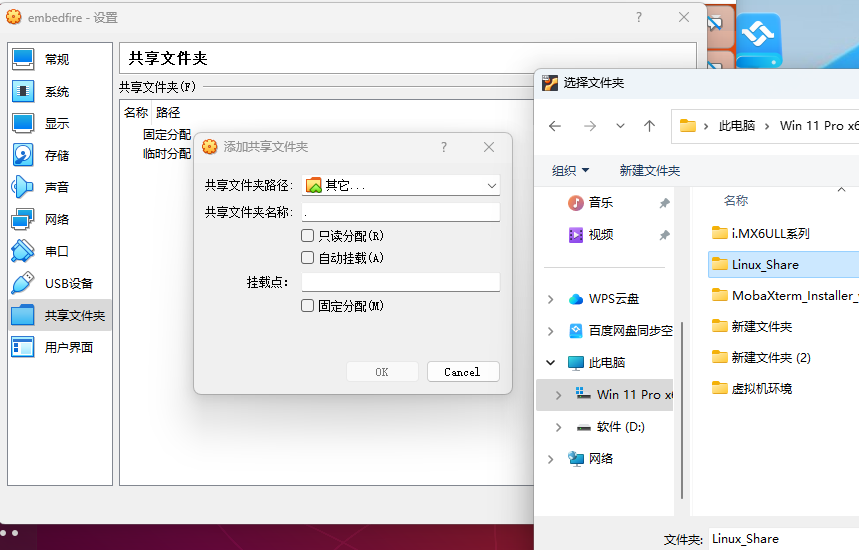Select the 固定分配 row in shared folders list
Screen dimensions: 859x550
pos(167,135)
